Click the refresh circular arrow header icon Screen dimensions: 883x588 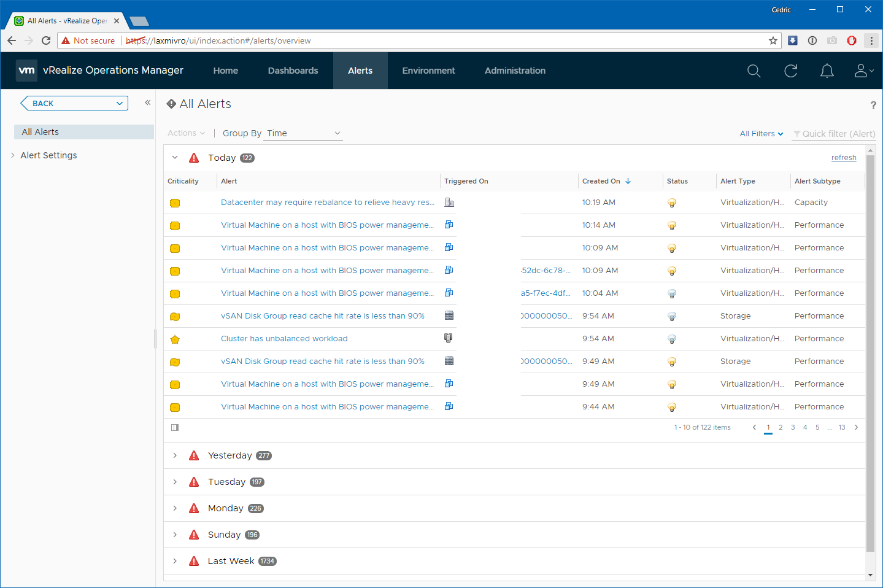point(790,71)
